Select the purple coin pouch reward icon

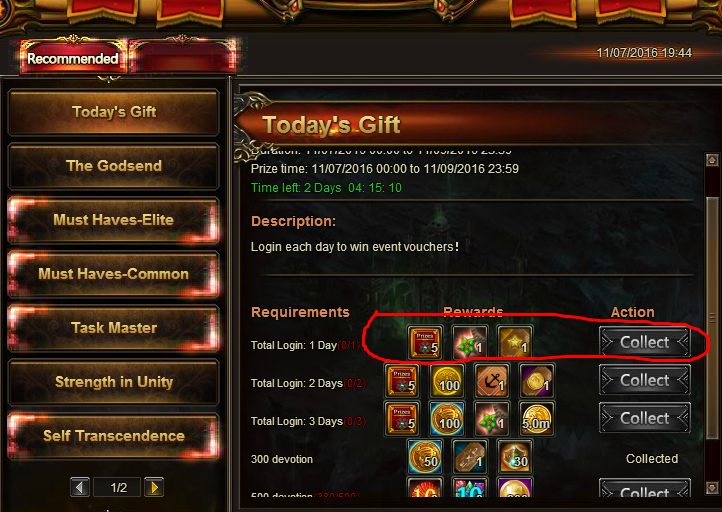coord(537,381)
